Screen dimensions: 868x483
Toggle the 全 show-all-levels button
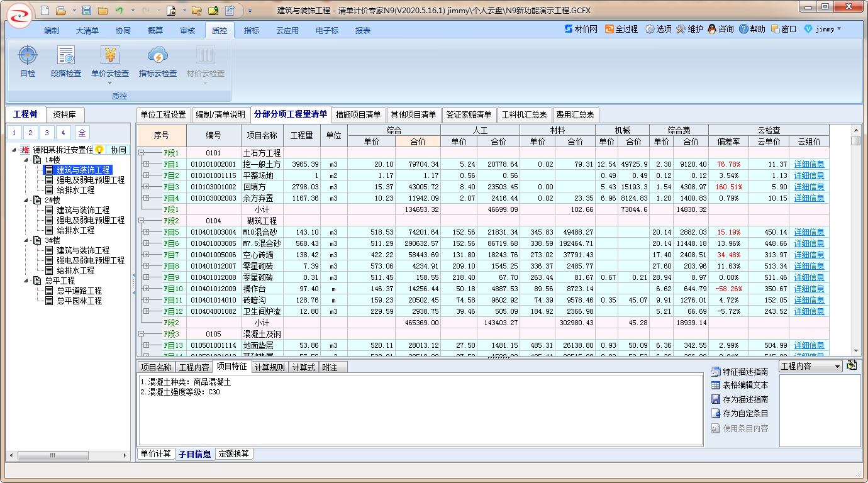pos(82,133)
